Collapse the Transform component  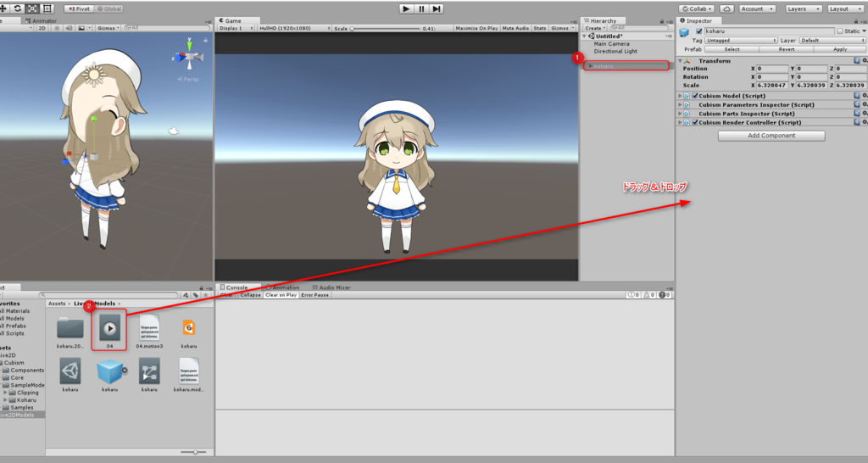[681, 61]
